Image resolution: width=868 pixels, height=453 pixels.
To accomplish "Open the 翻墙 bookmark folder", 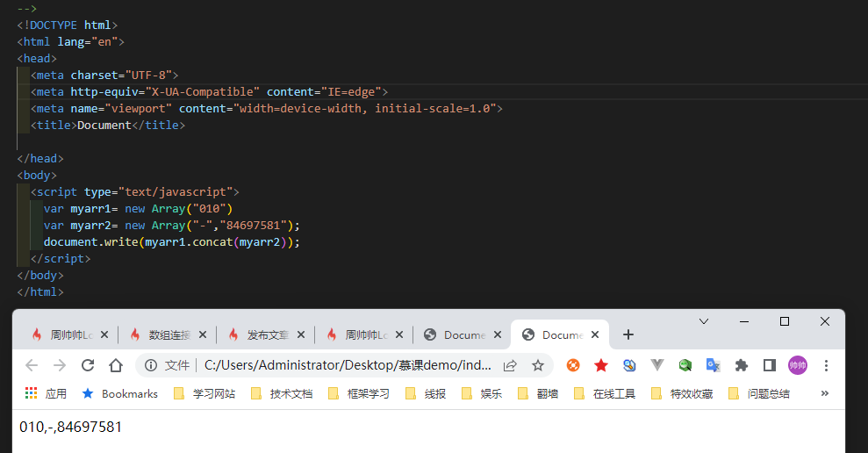I will [x=538, y=394].
